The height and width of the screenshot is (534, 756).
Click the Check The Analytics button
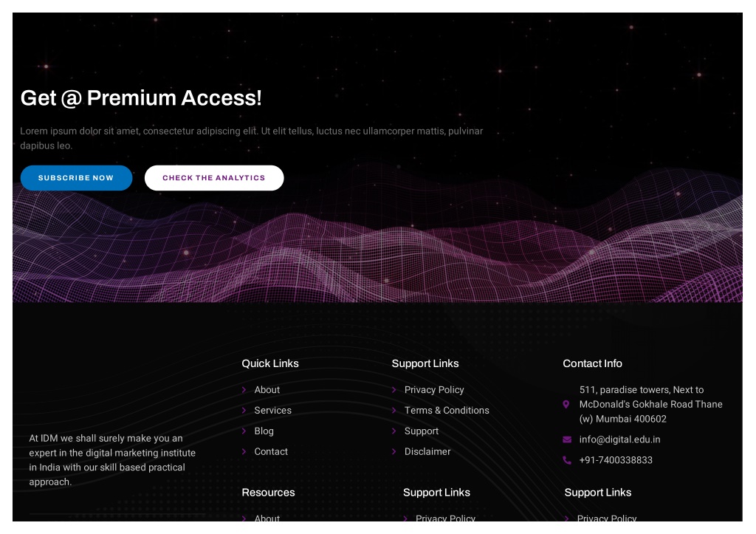click(x=214, y=178)
